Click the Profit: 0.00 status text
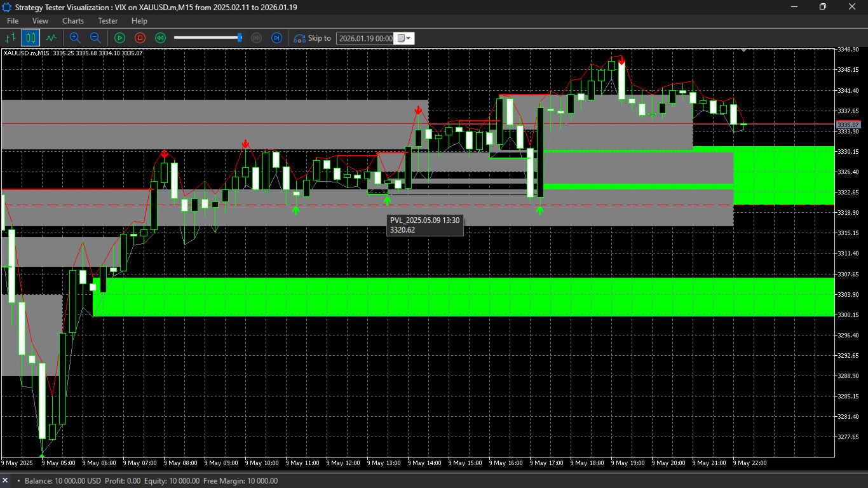 pyautogui.click(x=123, y=481)
